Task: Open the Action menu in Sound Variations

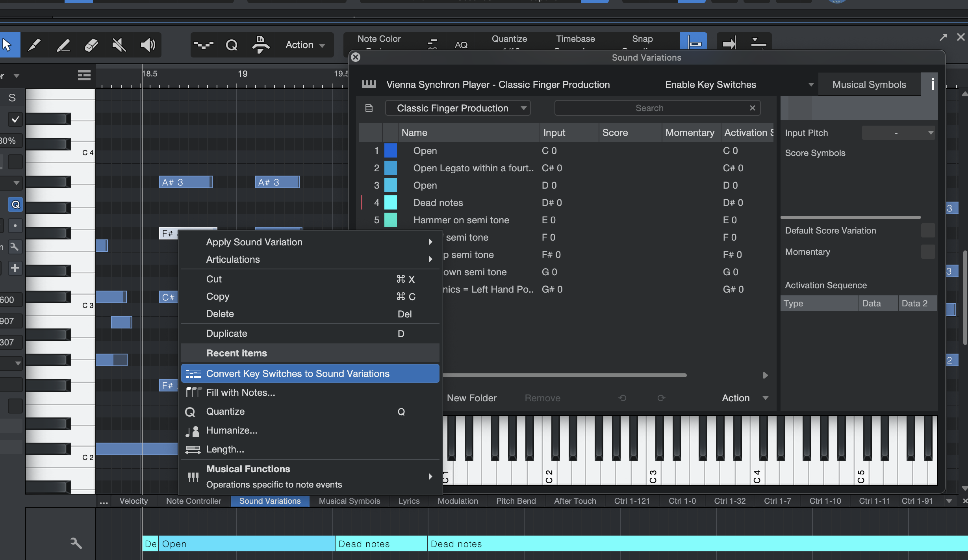Action: point(745,398)
